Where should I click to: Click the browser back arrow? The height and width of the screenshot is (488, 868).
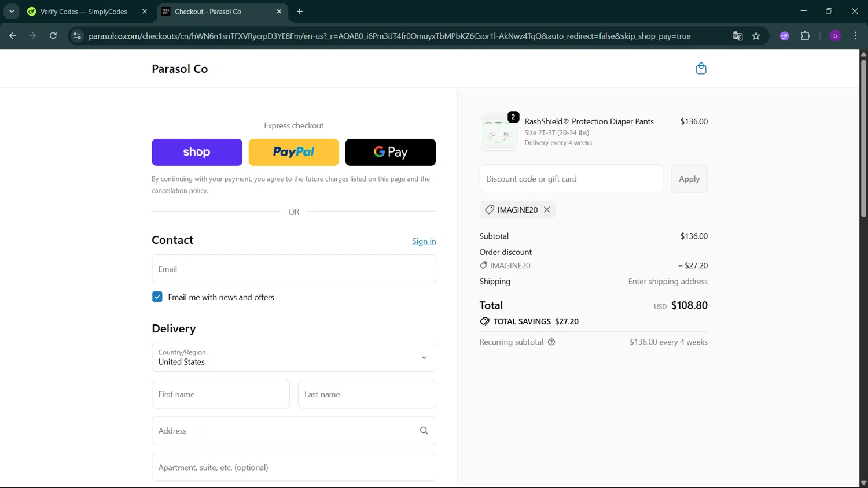(x=12, y=36)
